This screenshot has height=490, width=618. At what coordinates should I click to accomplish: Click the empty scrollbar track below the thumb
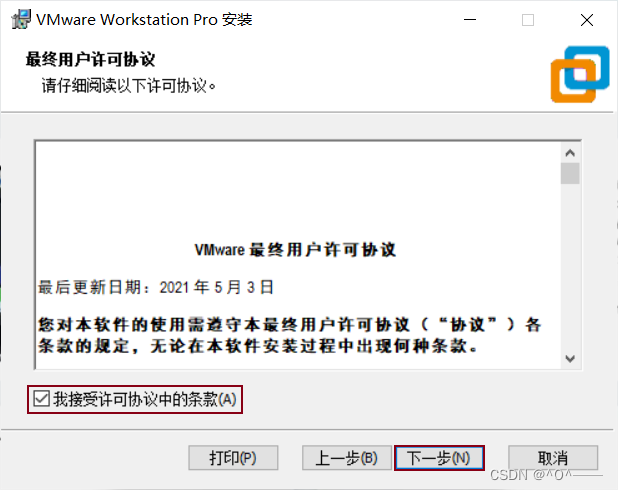570,266
